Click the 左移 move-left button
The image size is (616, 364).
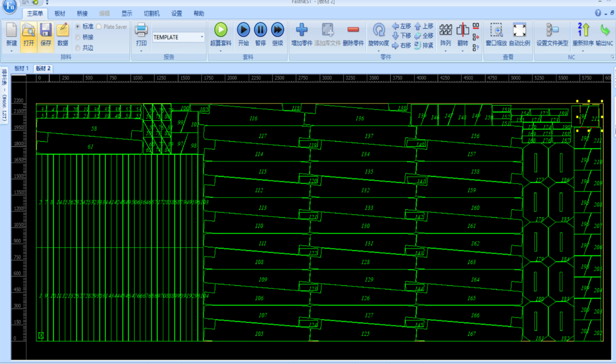point(401,26)
